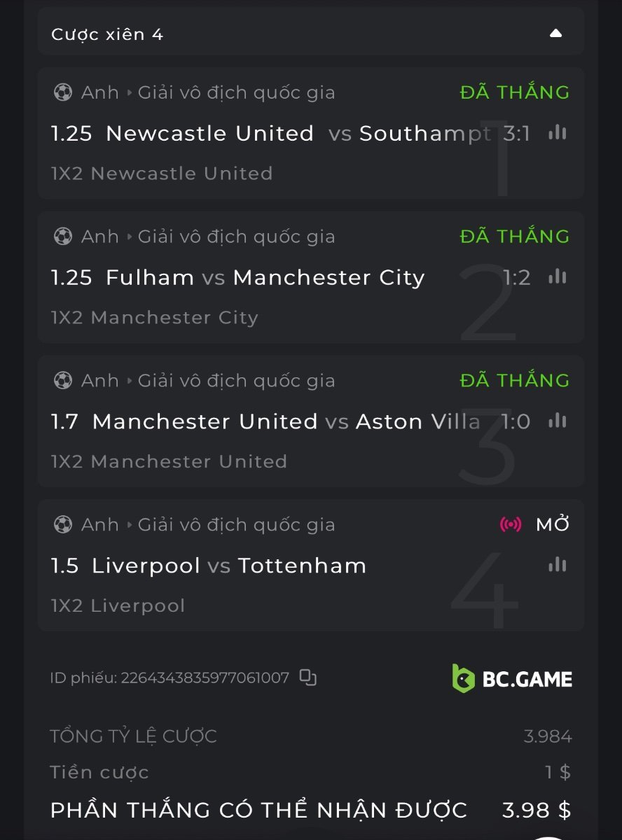The image size is (622, 840).
Task: Click the BC.GAME logo
Action: tap(512, 678)
